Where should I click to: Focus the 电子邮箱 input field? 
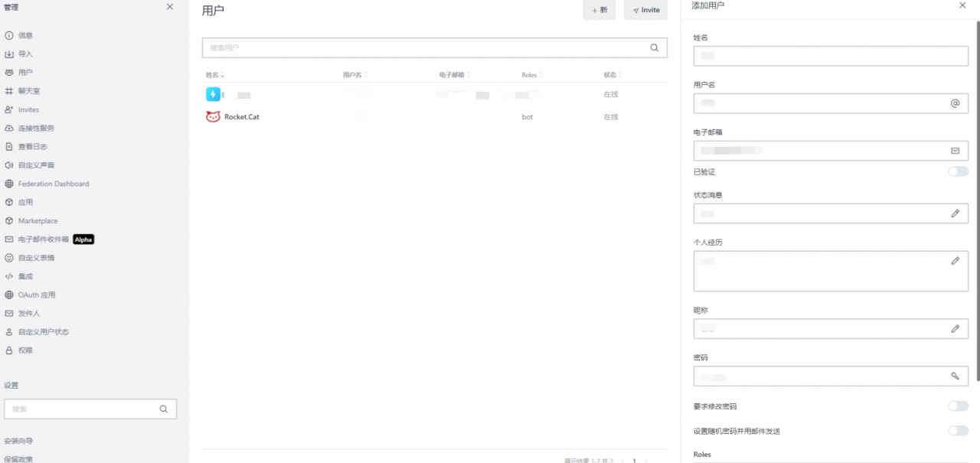[x=831, y=151]
